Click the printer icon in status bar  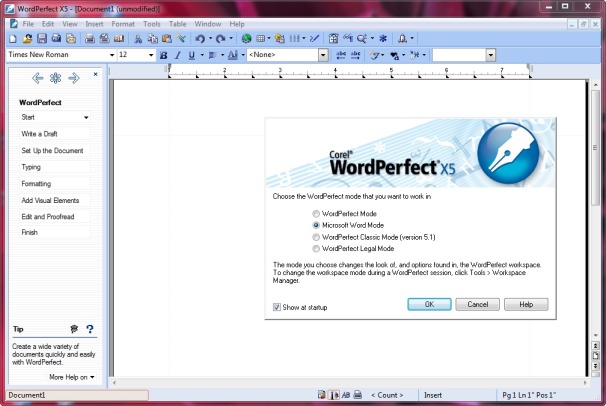point(358,395)
